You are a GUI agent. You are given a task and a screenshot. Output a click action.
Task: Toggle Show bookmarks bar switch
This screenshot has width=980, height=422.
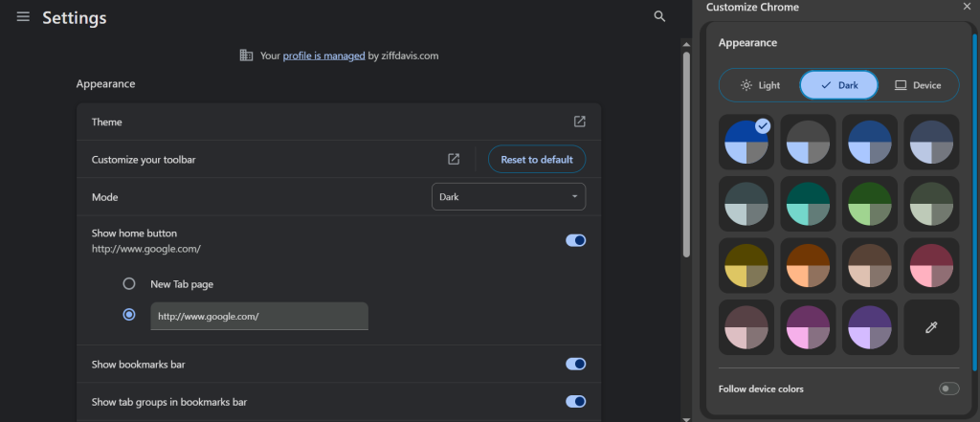pyautogui.click(x=575, y=364)
